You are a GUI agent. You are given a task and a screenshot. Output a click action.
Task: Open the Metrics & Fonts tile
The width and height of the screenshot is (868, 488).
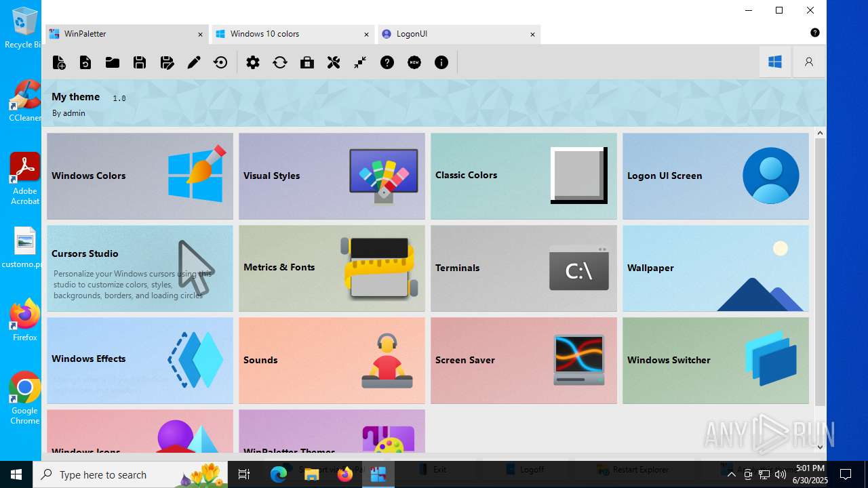pyautogui.click(x=332, y=268)
